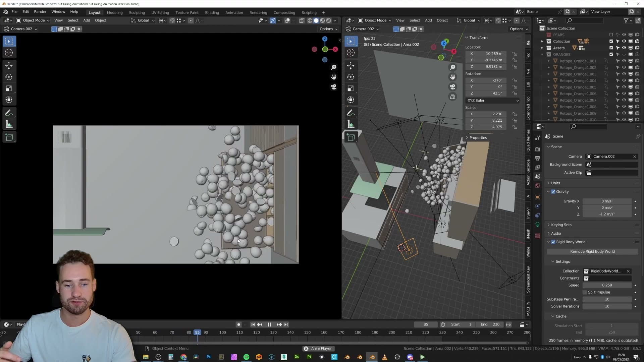Jump to the start frame of timeline

pyautogui.click(x=253, y=324)
